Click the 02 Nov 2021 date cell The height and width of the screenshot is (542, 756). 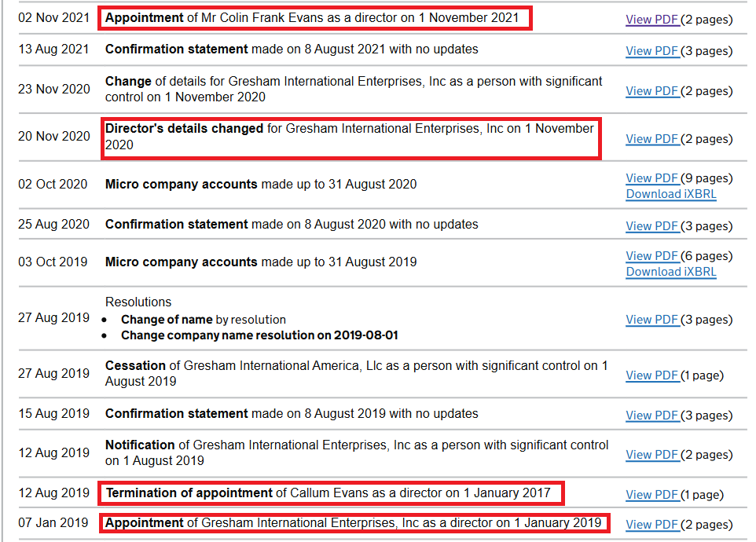(54, 17)
